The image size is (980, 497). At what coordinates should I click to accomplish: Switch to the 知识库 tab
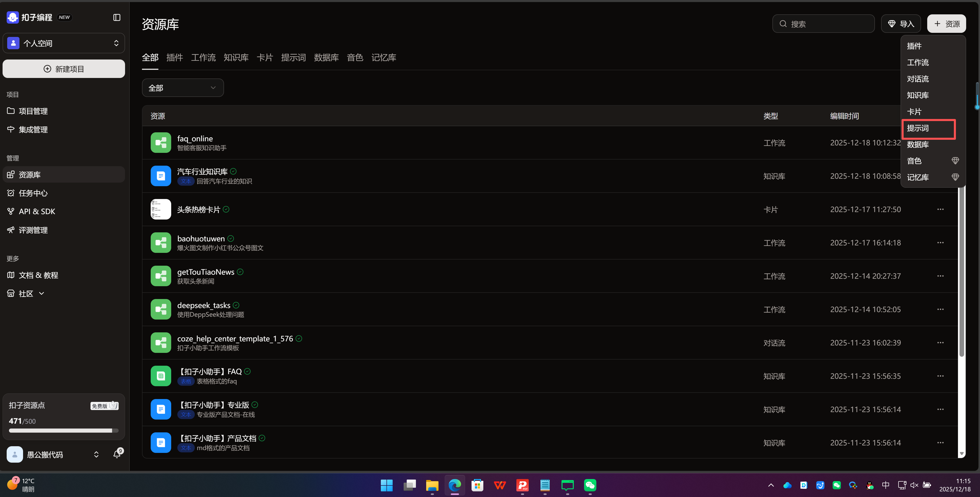[236, 57]
